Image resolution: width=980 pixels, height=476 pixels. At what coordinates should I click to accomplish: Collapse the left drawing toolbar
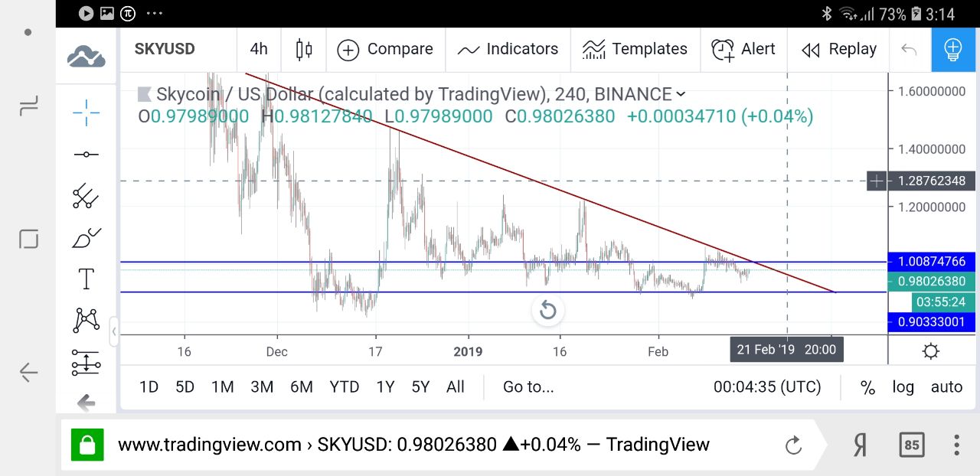click(x=114, y=331)
